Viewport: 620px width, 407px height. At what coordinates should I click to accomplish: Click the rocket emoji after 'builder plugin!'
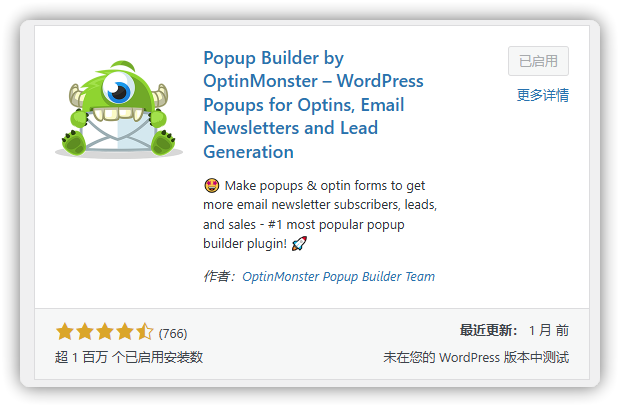pos(299,243)
